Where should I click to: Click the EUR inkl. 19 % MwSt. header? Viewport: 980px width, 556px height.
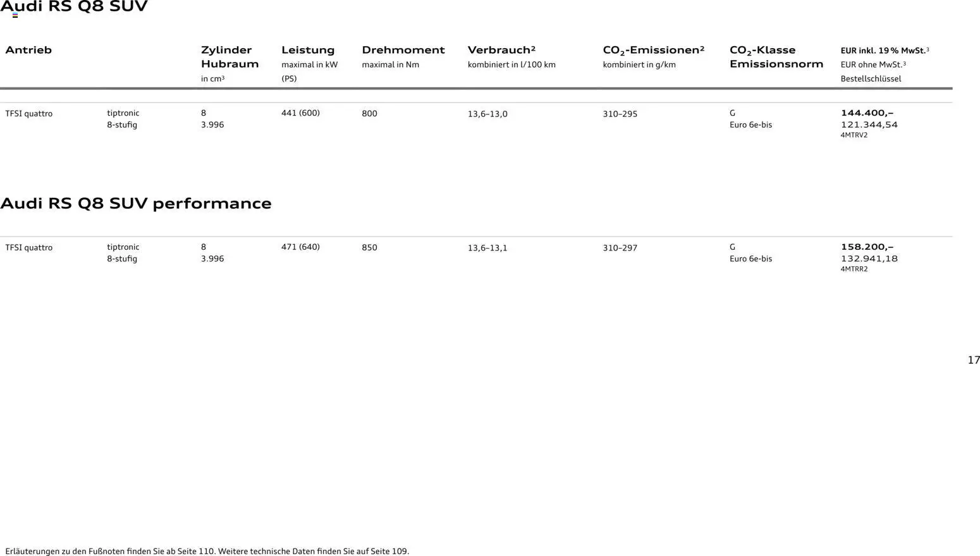click(x=884, y=51)
